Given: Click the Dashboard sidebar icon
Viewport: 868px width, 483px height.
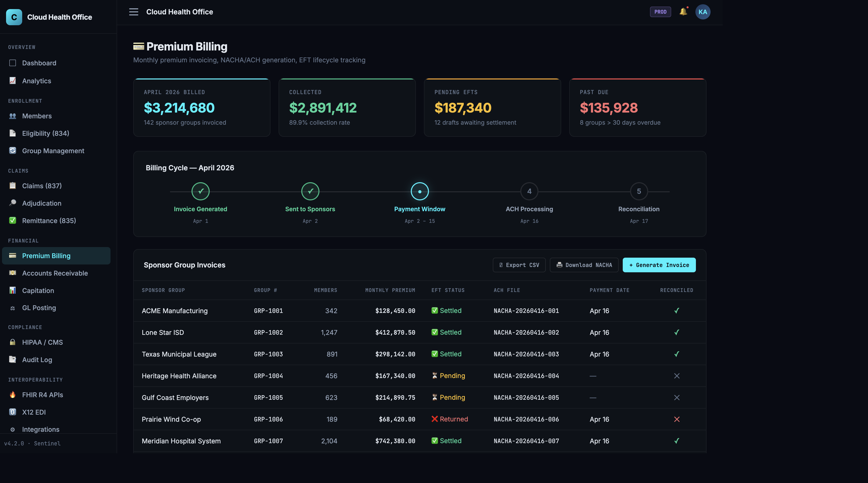Looking at the screenshot, I should (x=12, y=63).
